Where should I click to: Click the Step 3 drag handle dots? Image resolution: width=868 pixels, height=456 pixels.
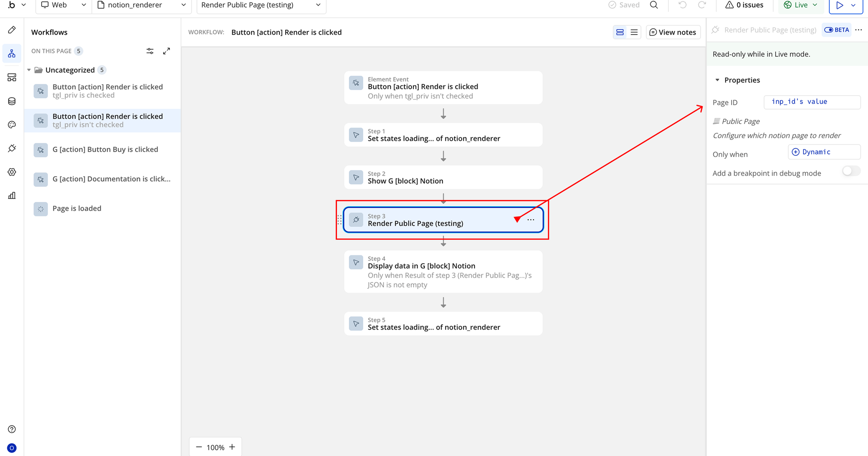click(339, 220)
